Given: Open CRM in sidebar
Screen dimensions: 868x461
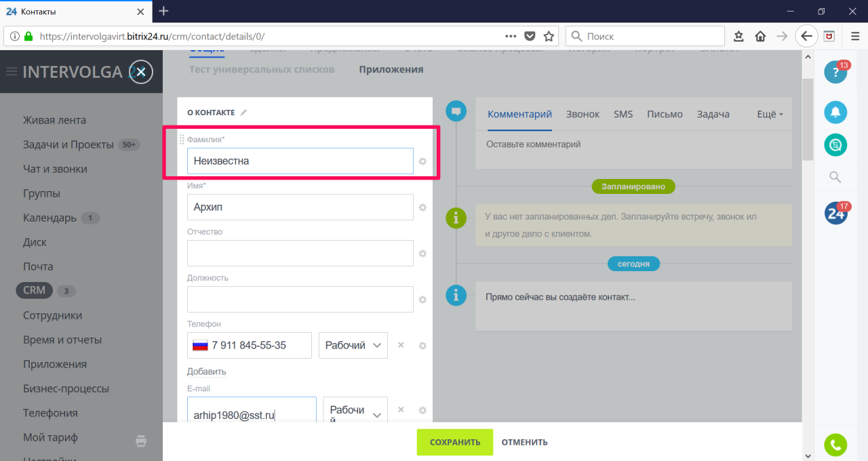Looking at the screenshot, I should click(34, 290).
